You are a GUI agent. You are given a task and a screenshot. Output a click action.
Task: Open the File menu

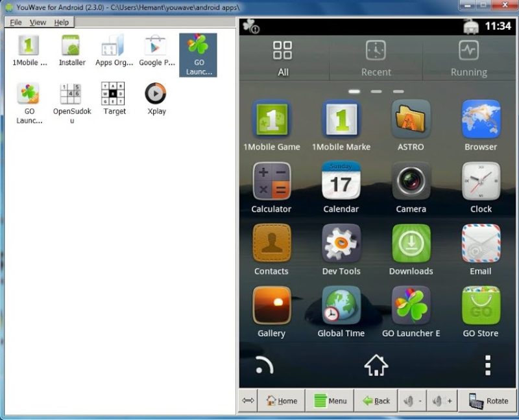(16, 22)
